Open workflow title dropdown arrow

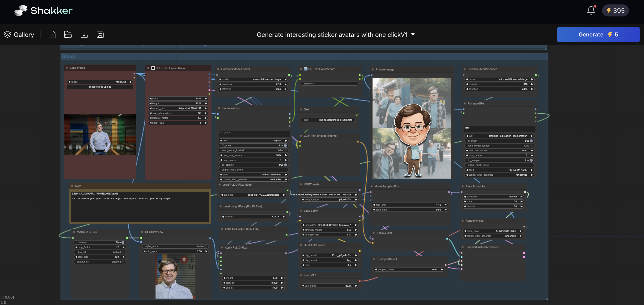[x=413, y=34]
